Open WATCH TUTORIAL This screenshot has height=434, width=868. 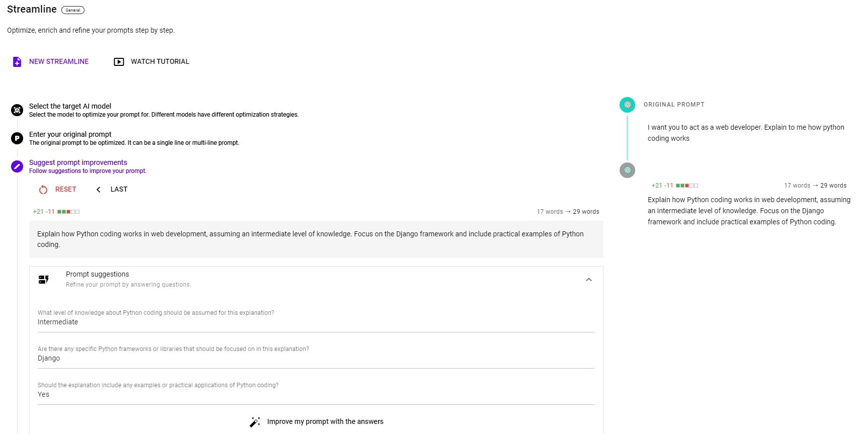(159, 61)
